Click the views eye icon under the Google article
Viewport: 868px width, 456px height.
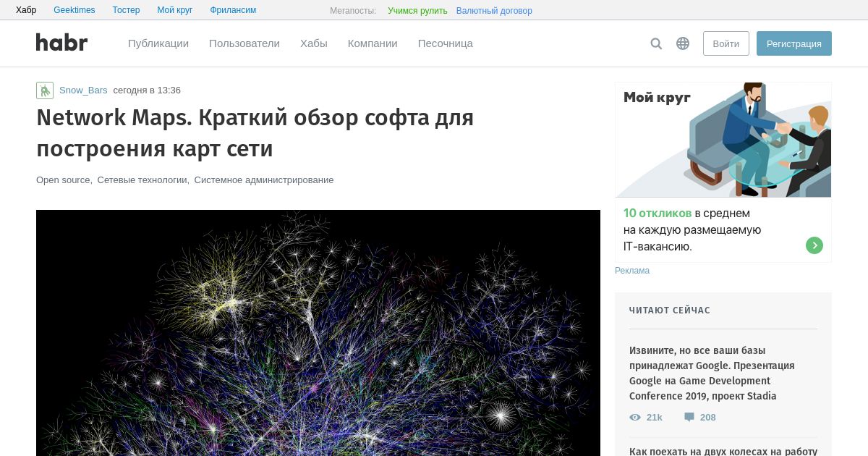coord(635,418)
